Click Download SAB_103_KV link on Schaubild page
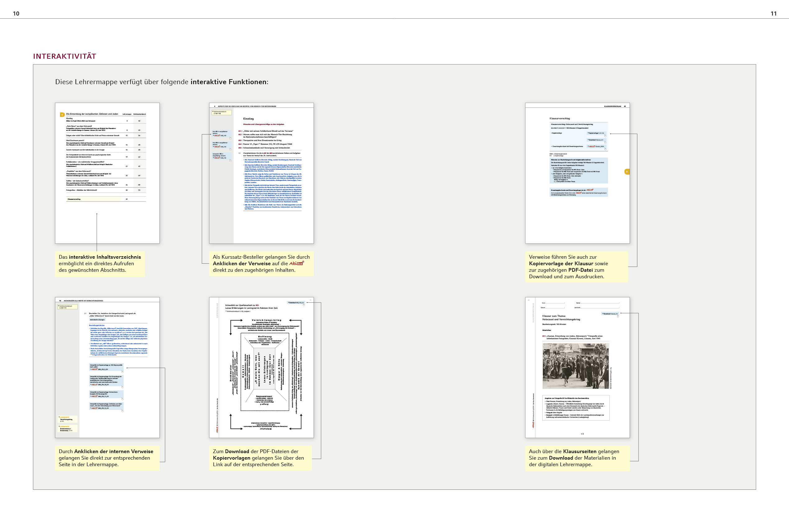 tap(296, 302)
